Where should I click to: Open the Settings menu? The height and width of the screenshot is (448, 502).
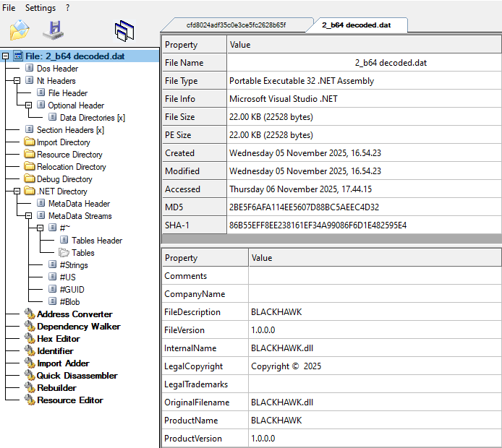click(41, 8)
